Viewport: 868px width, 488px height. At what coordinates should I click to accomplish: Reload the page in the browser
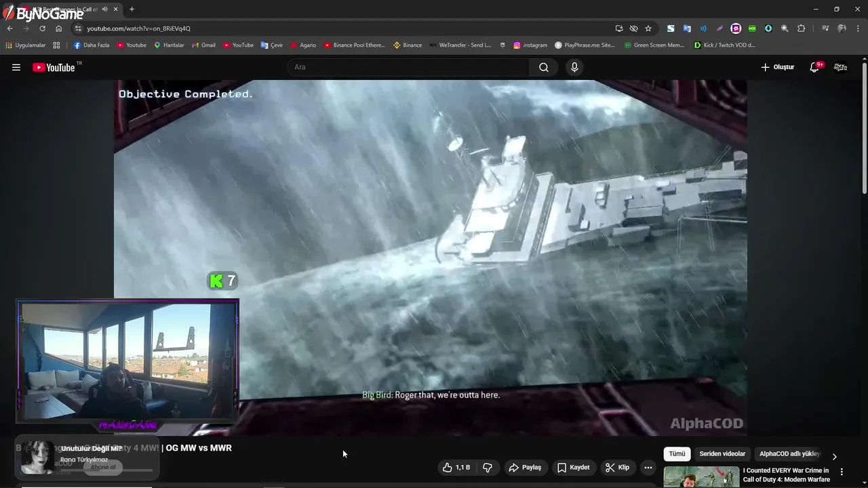42,28
